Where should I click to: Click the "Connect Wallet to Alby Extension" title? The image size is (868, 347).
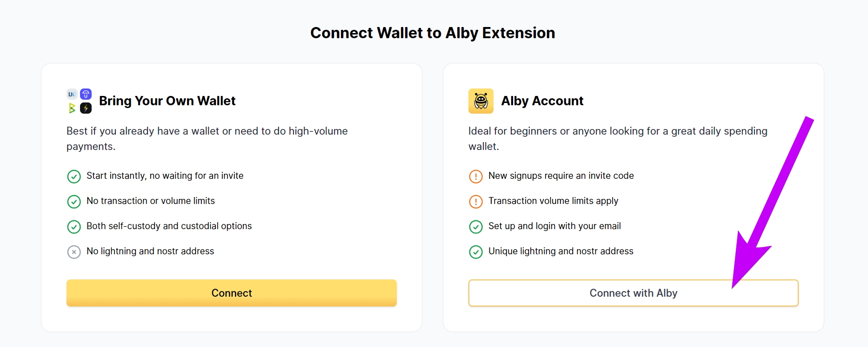(433, 33)
